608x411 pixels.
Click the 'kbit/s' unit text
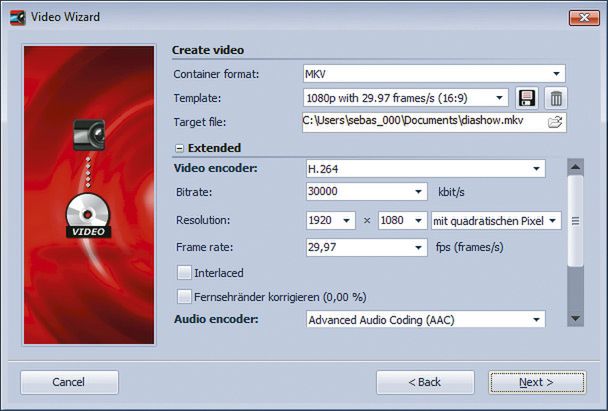[x=451, y=192]
